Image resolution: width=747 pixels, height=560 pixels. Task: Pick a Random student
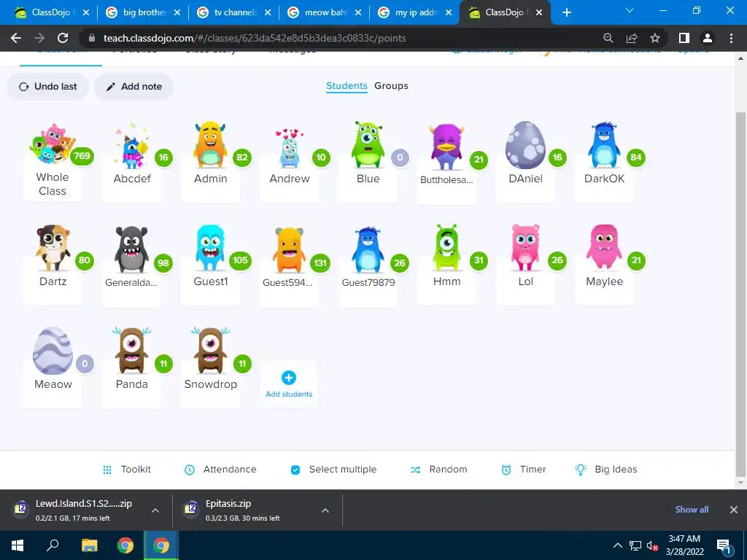click(438, 470)
